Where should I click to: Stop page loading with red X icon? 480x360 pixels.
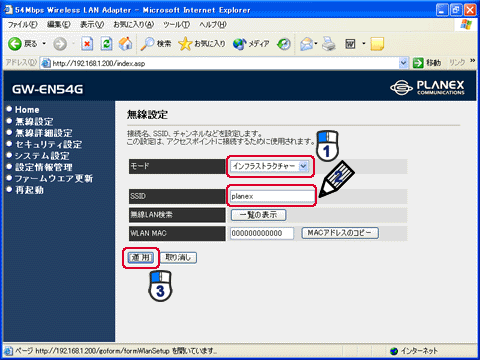click(87, 44)
